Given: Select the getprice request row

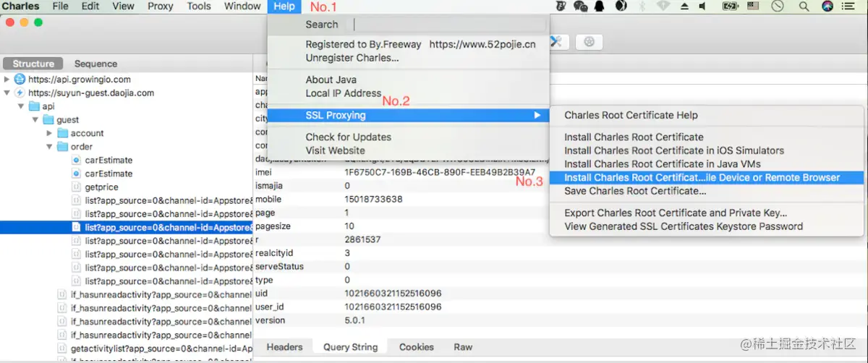Looking at the screenshot, I should click(x=127, y=187).
